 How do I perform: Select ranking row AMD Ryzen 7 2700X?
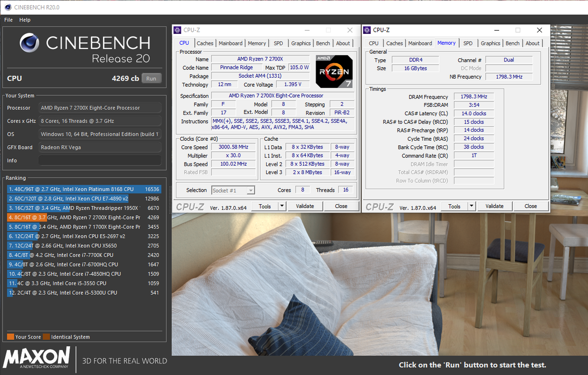pyautogui.click(x=84, y=218)
